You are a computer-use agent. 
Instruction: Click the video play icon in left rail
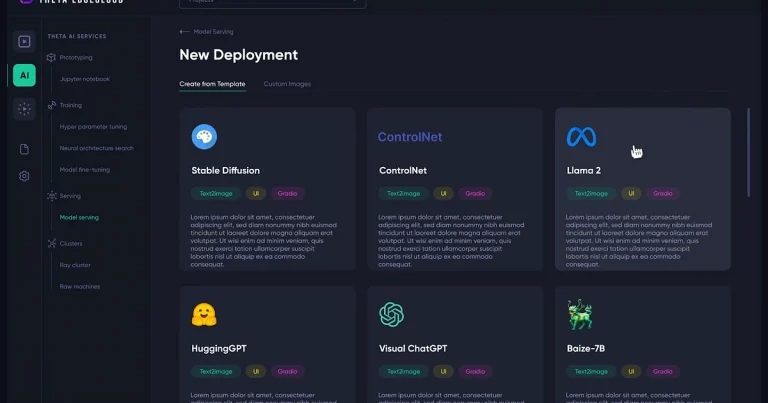point(24,42)
